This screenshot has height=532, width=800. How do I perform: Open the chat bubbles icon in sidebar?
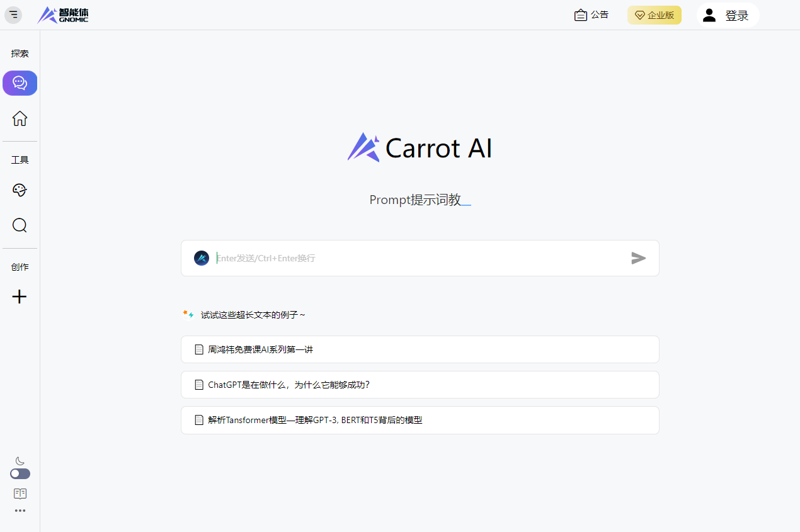coord(20,83)
